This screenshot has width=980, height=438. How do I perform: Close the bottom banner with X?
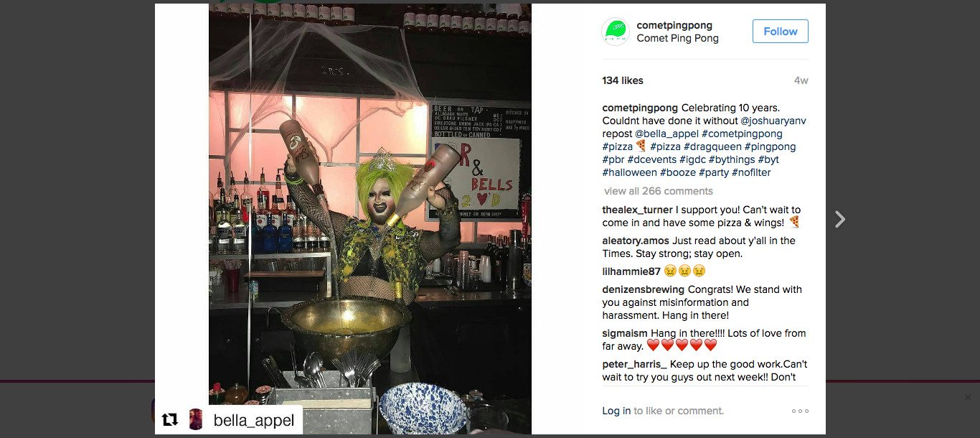click(x=968, y=397)
